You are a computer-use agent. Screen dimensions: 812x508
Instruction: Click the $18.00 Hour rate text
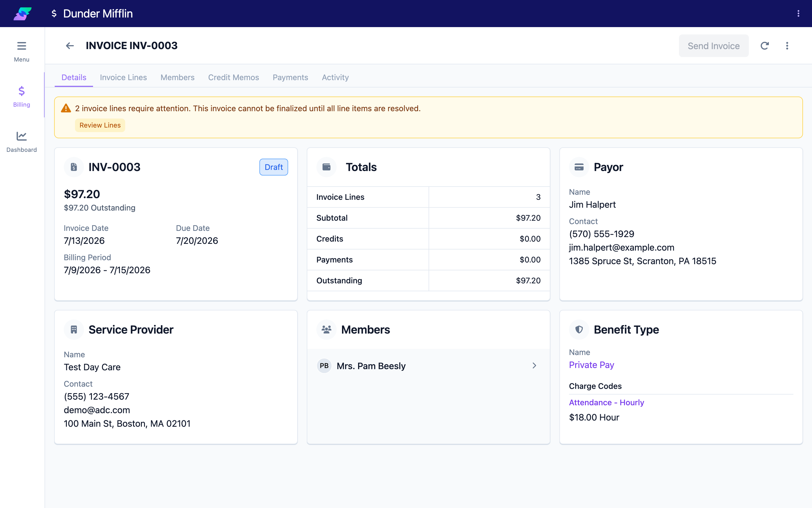pos(594,417)
